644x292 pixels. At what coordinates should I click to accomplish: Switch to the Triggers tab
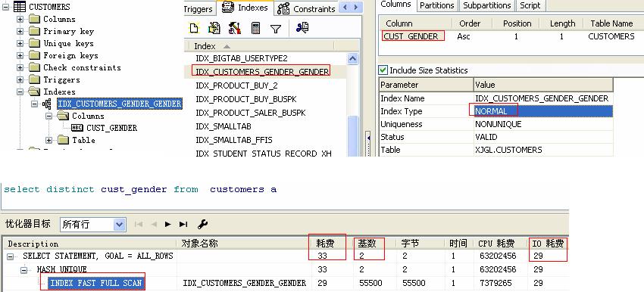point(199,8)
